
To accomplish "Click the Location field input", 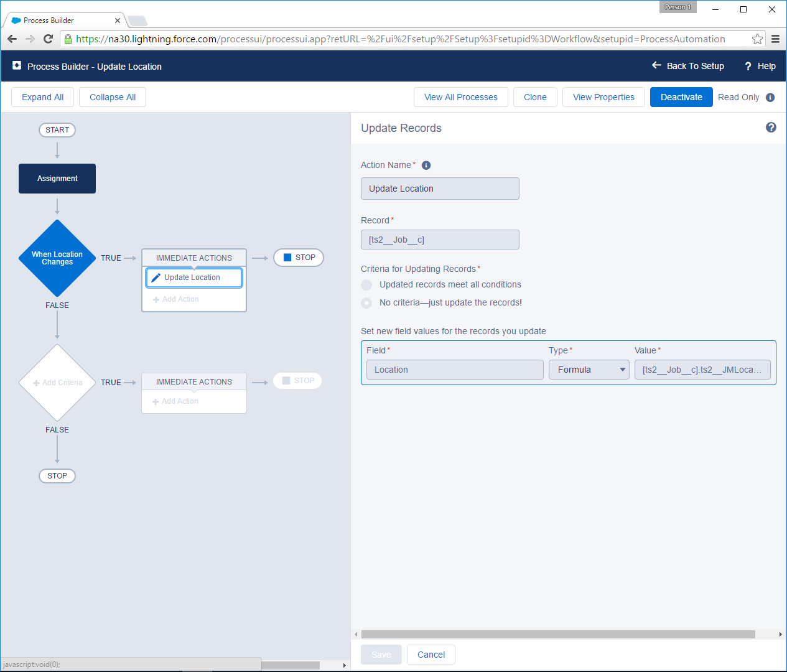I will point(455,370).
